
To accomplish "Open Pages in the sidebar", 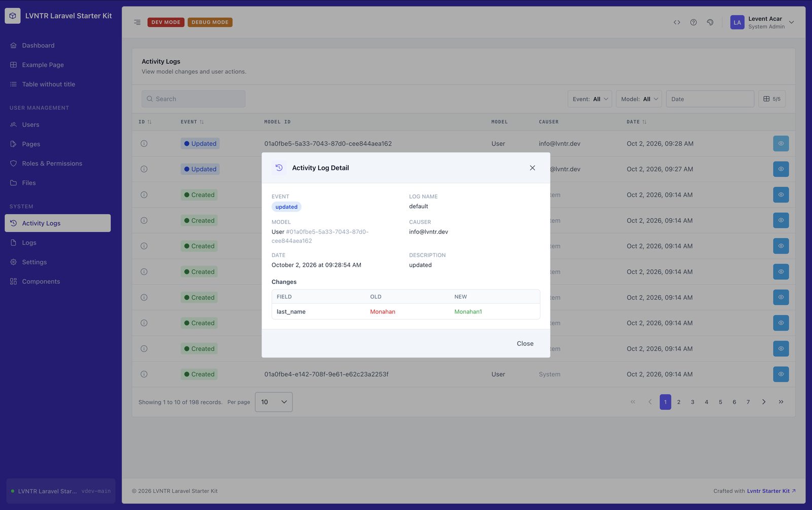I will click(58, 144).
